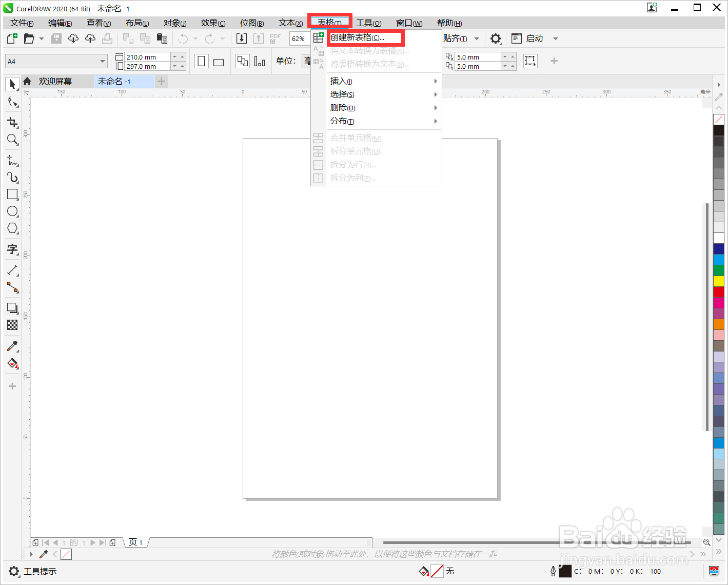
Task: Select the Rectangle tool
Action: (x=12, y=194)
